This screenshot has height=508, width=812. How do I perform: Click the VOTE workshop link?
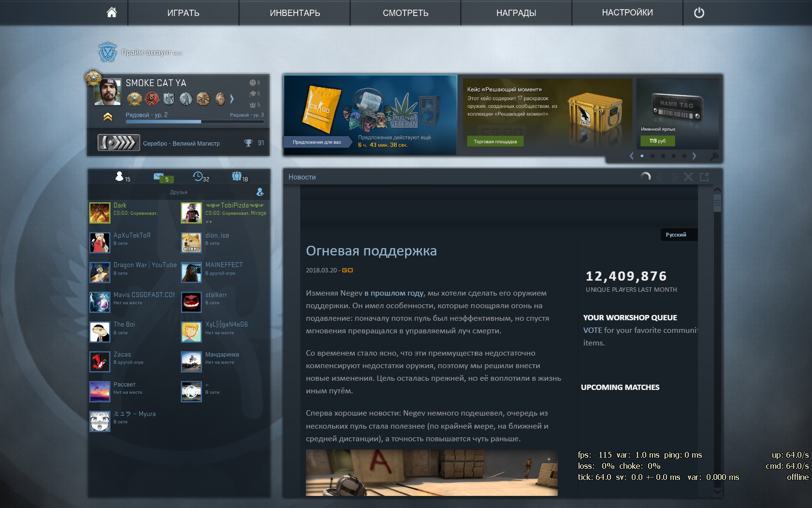point(593,330)
